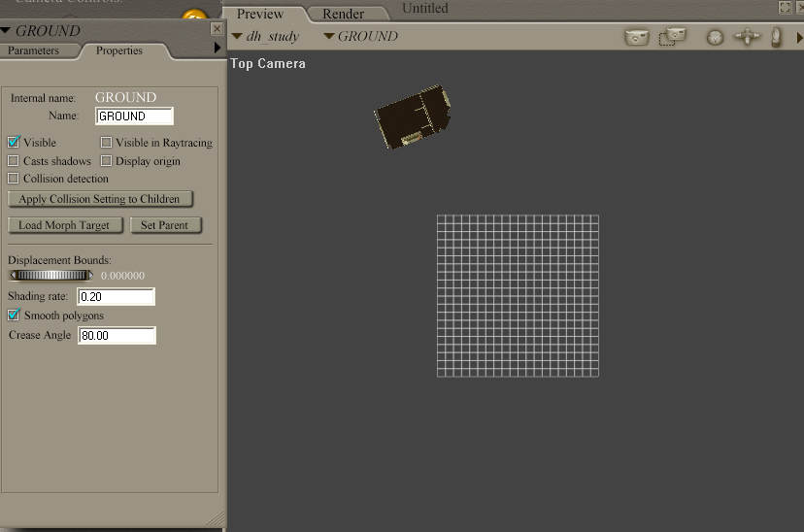Select the ground plane grid in the viewport
The height and width of the screenshot is (532, 804).
click(518, 296)
